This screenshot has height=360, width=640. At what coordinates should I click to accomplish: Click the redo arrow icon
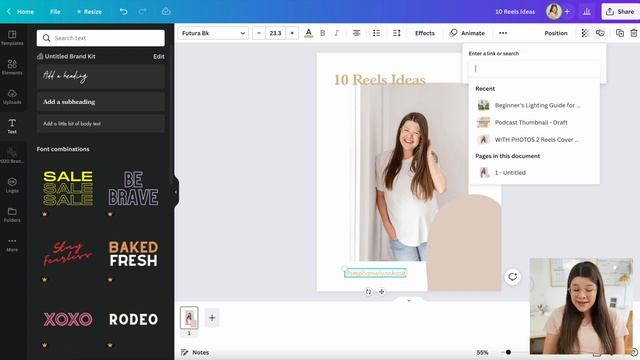[x=142, y=11]
